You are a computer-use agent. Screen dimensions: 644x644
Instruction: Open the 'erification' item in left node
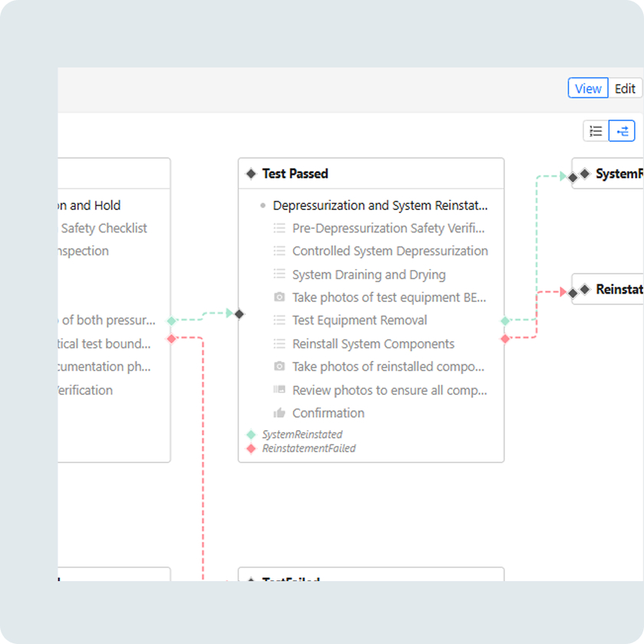[85, 390]
